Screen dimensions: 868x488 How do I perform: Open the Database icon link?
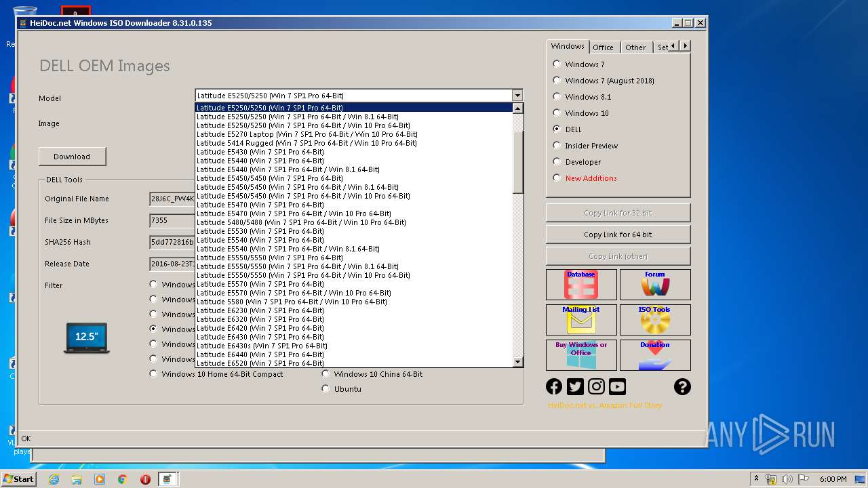(x=581, y=285)
